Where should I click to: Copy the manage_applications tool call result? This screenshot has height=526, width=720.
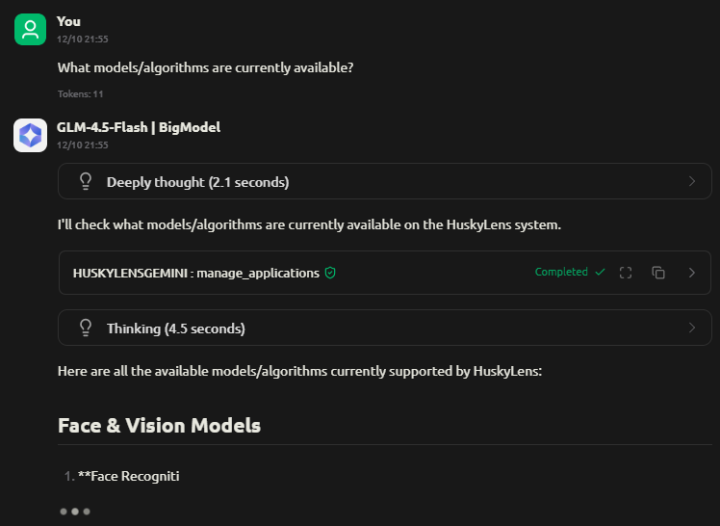[658, 272]
